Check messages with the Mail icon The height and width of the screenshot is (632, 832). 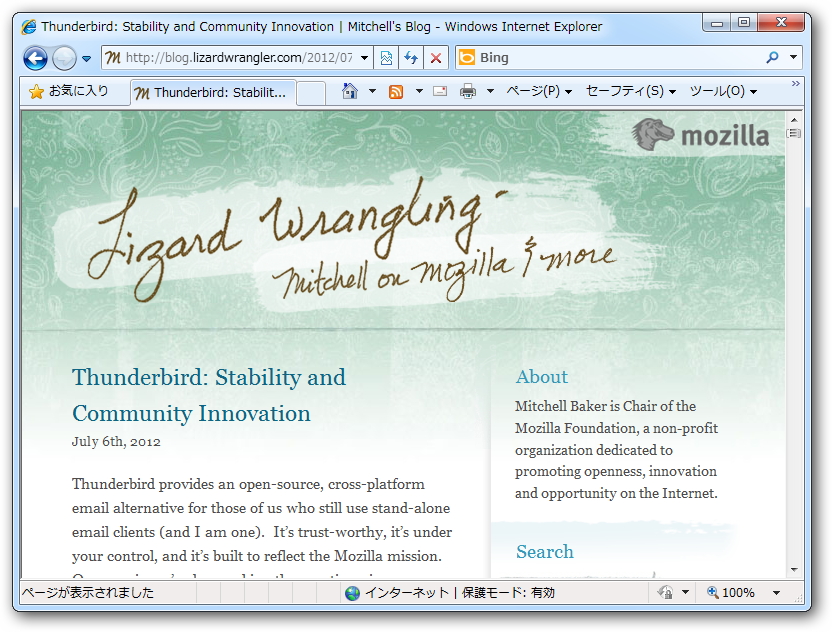coord(440,91)
